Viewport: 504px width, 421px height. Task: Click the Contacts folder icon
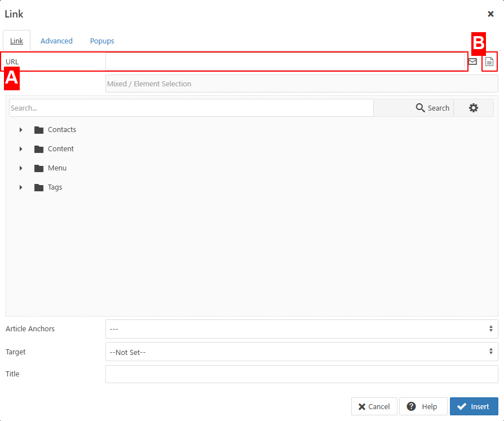(x=38, y=130)
